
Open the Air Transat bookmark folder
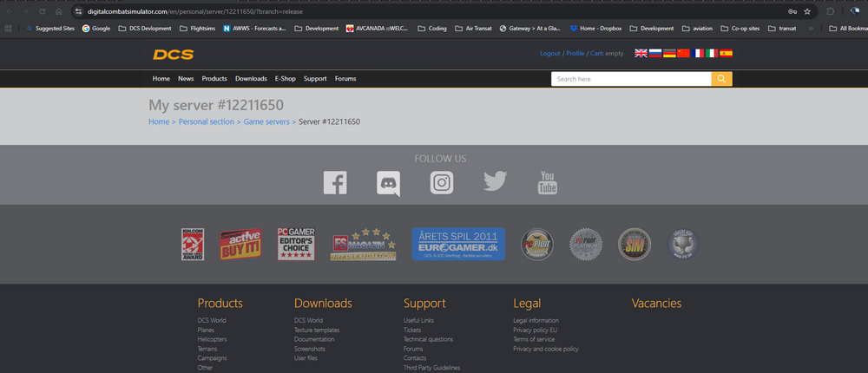[473, 29]
